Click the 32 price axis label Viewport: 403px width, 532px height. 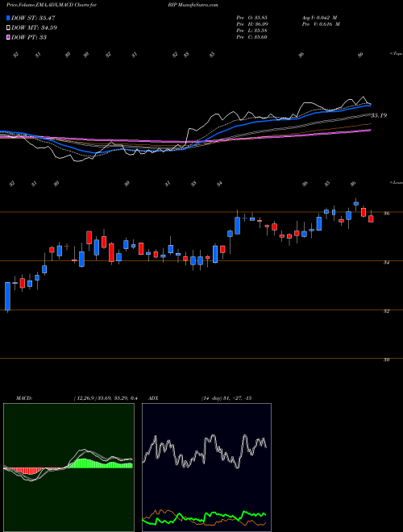386,311
